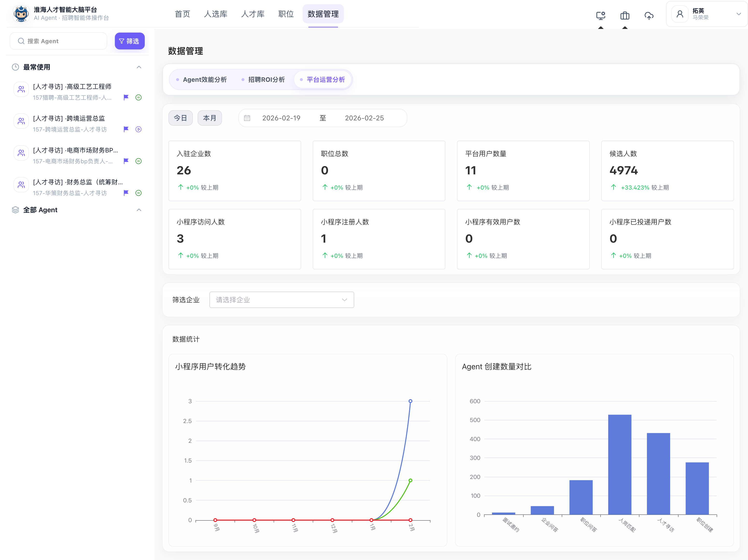Image resolution: width=748 pixels, height=560 pixels.
Task: Click flag icon on 跨境运营总监 agent
Action: pos(126,129)
